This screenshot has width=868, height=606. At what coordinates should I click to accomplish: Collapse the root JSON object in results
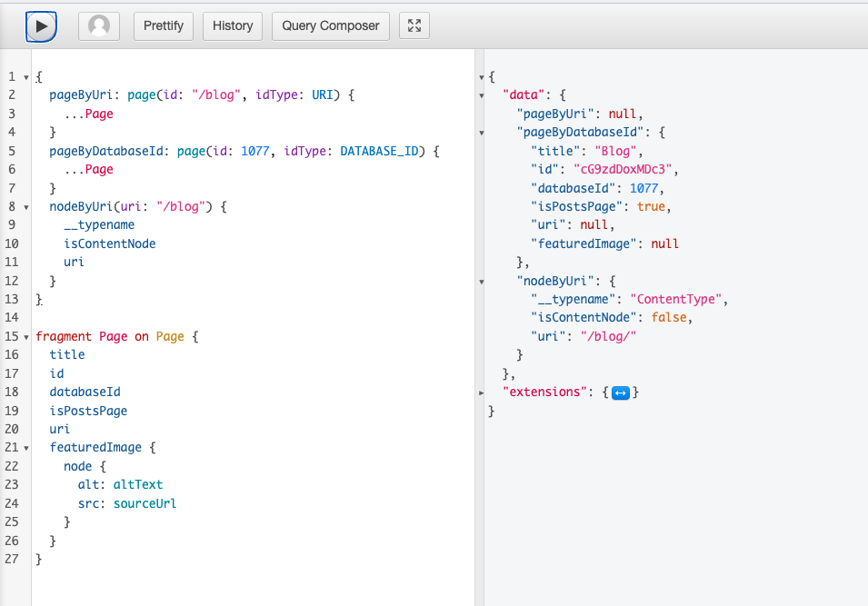(x=479, y=76)
